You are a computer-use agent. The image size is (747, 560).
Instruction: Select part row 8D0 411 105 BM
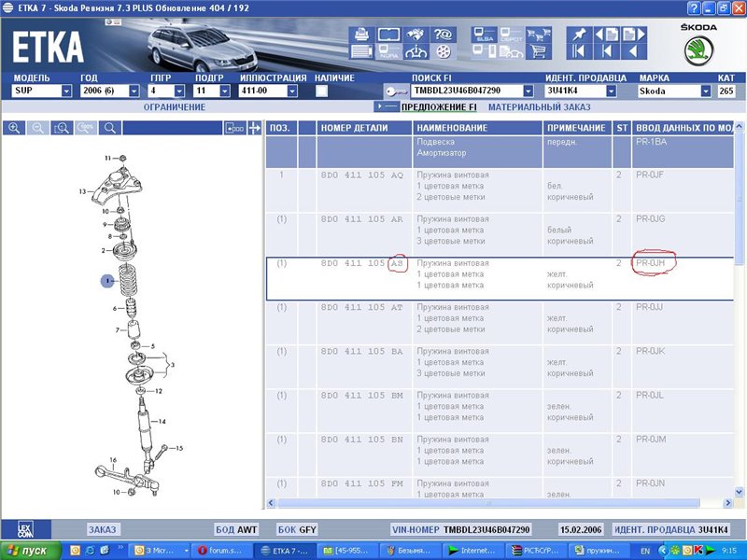(500, 411)
